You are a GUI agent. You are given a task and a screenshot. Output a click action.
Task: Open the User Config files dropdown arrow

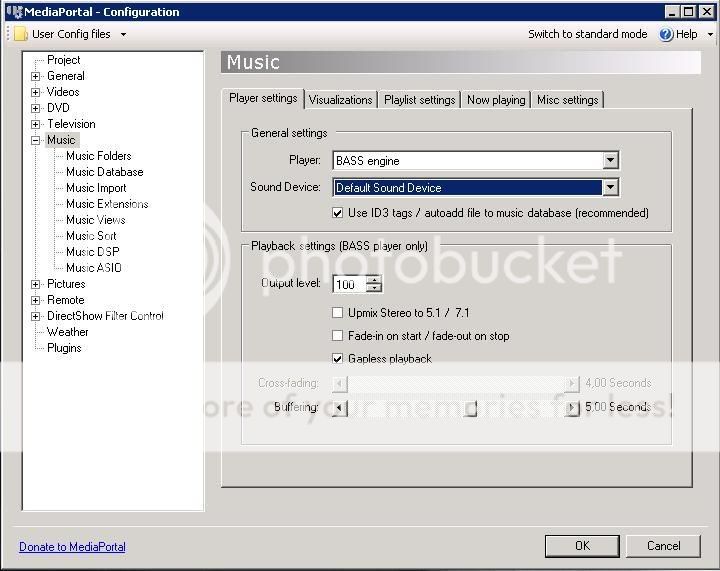pyautogui.click(x=123, y=34)
